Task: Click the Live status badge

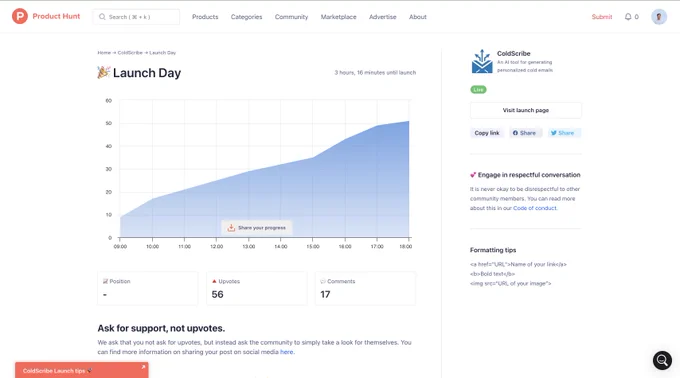Action: point(478,90)
